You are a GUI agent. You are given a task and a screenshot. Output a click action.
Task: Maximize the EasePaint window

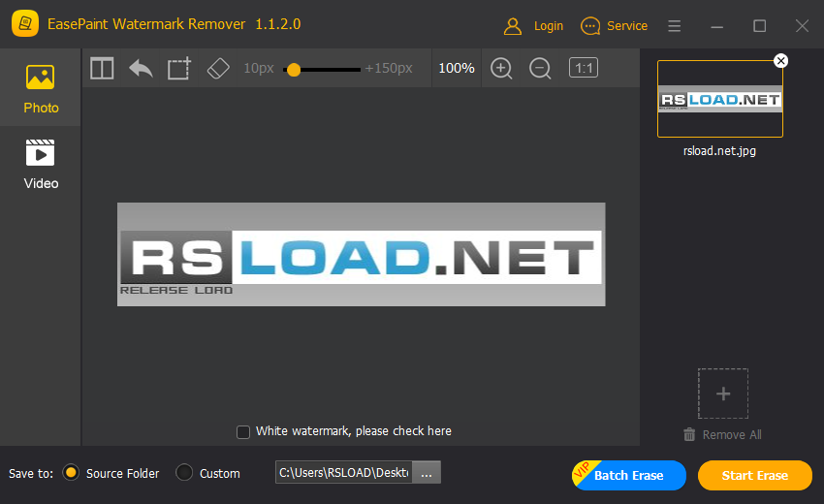click(759, 26)
